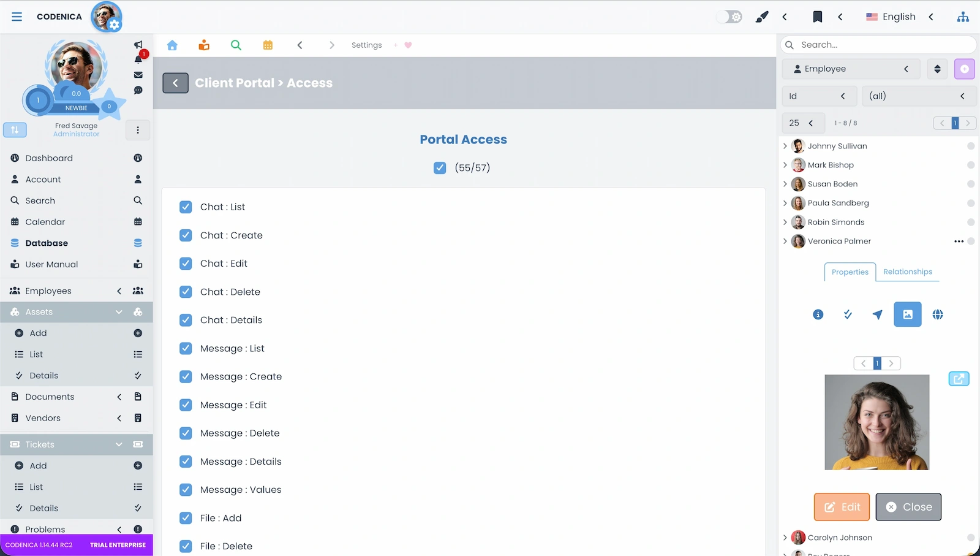Expand Veronica Palmer's entry

coord(786,241)
